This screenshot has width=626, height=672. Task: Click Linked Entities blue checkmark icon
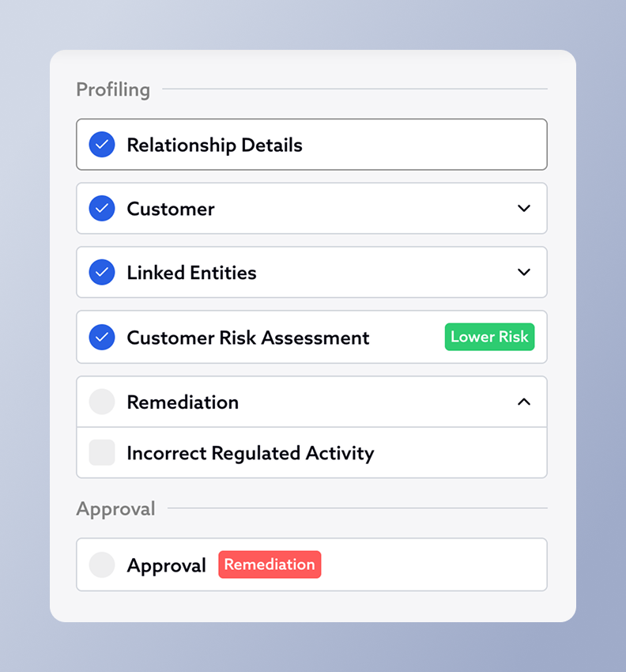[102, 273]
